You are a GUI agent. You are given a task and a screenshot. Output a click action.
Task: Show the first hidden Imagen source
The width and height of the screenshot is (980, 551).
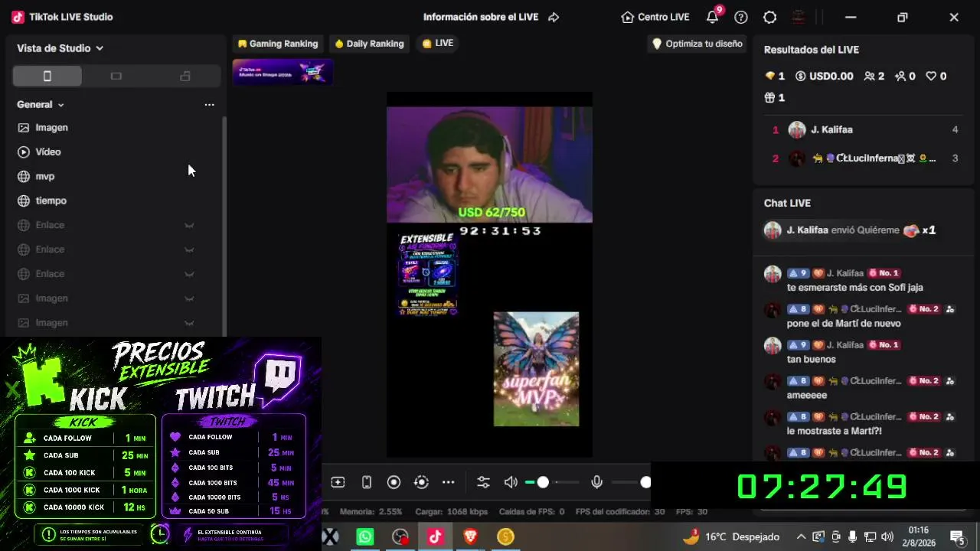[189, 298]
